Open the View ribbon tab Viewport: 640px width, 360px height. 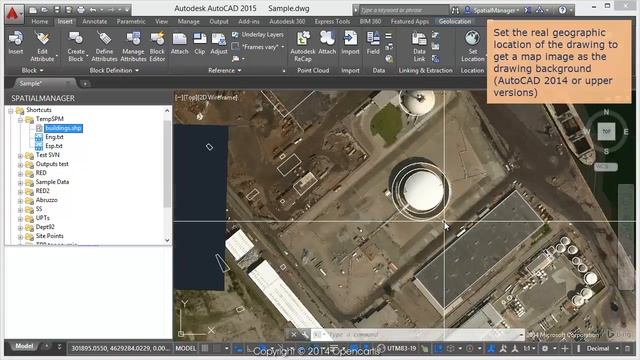161,21
